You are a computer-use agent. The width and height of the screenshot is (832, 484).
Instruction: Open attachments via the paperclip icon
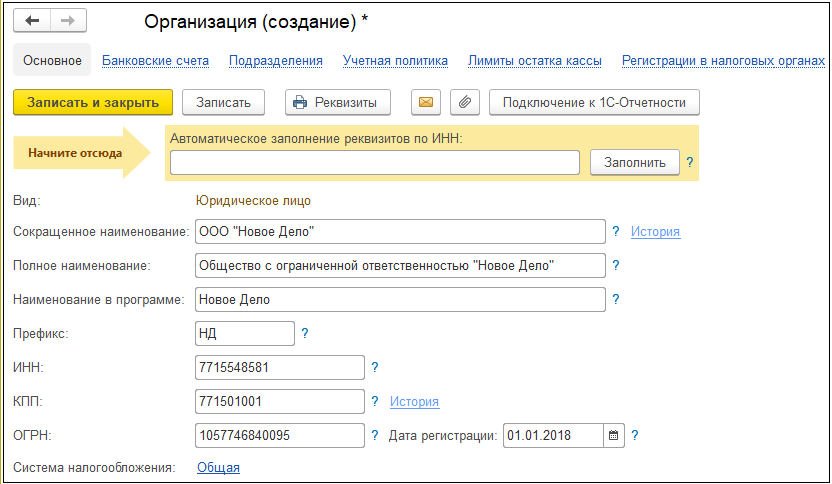pos(465,102)
